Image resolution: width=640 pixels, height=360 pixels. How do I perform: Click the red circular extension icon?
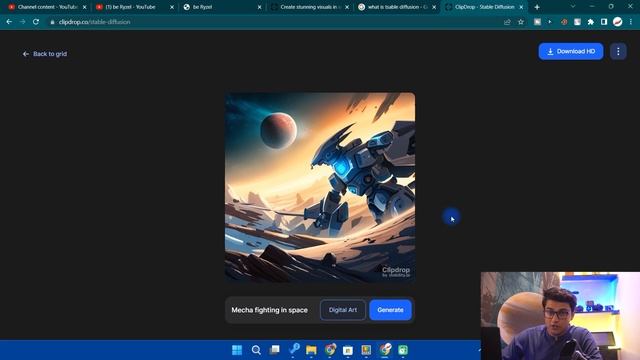tap(564, 22)
